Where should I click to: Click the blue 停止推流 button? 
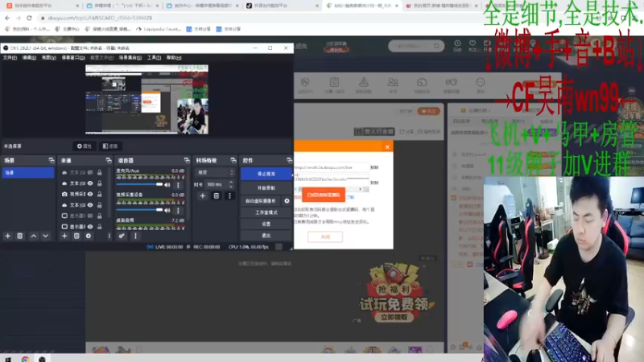coord(266,174)
